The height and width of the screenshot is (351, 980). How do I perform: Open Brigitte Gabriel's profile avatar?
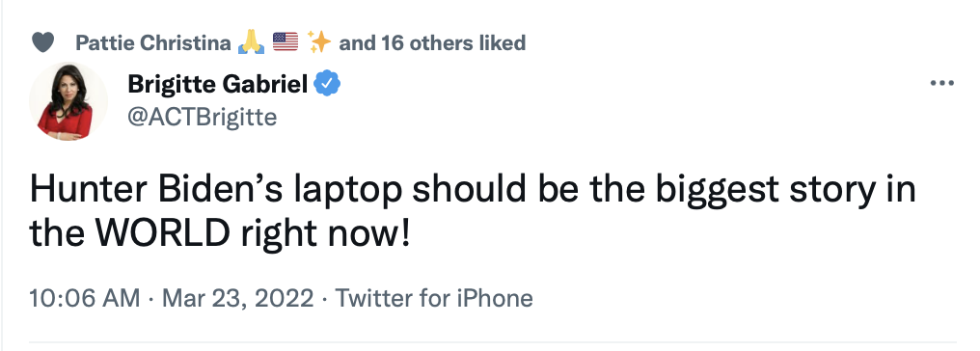[68, 101]
